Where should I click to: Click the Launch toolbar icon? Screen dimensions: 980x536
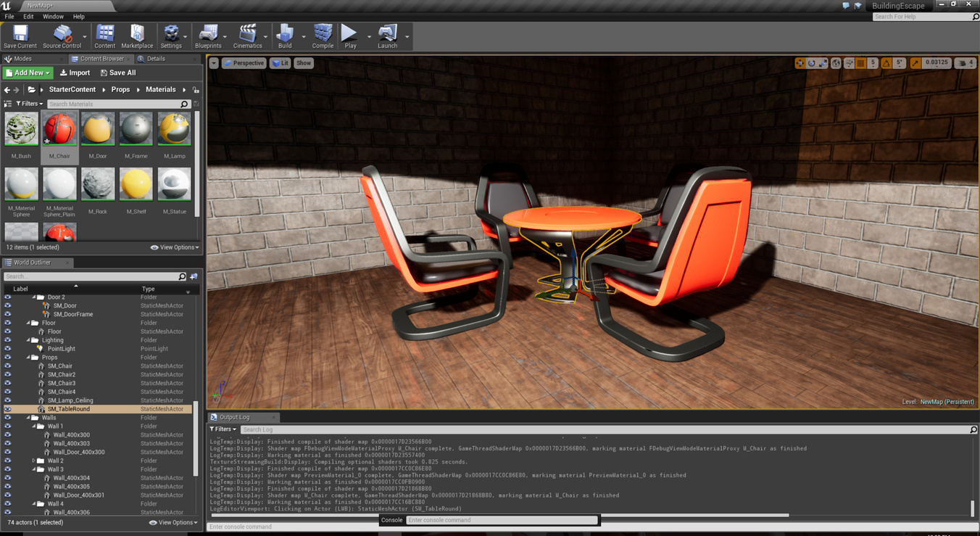(387, 36)
